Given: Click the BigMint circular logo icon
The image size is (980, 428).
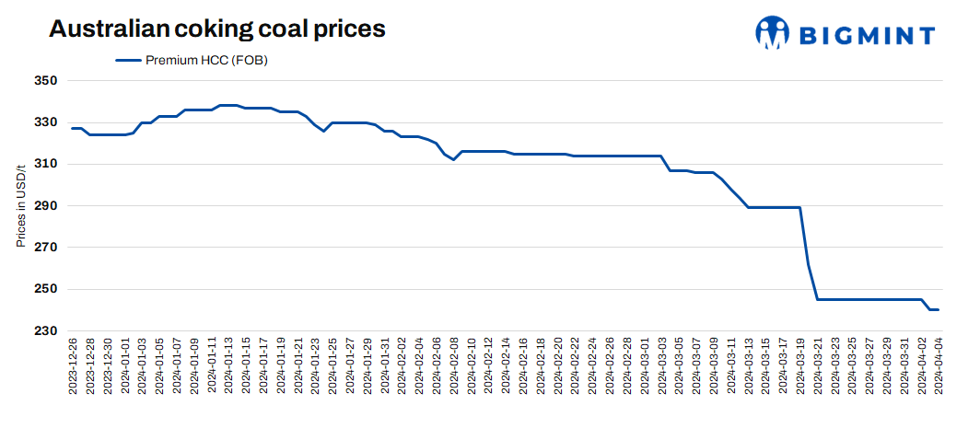Looking at the screenshot, I should 773,33.
